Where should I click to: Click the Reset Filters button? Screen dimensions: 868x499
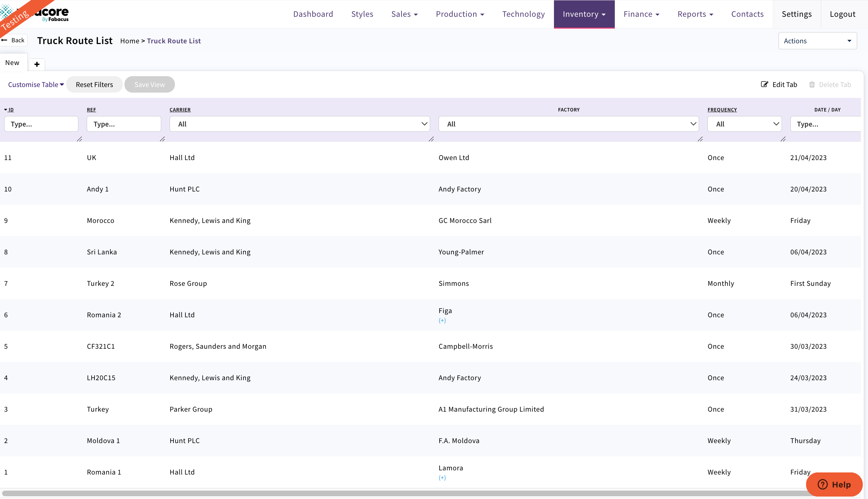click(94, 84)
